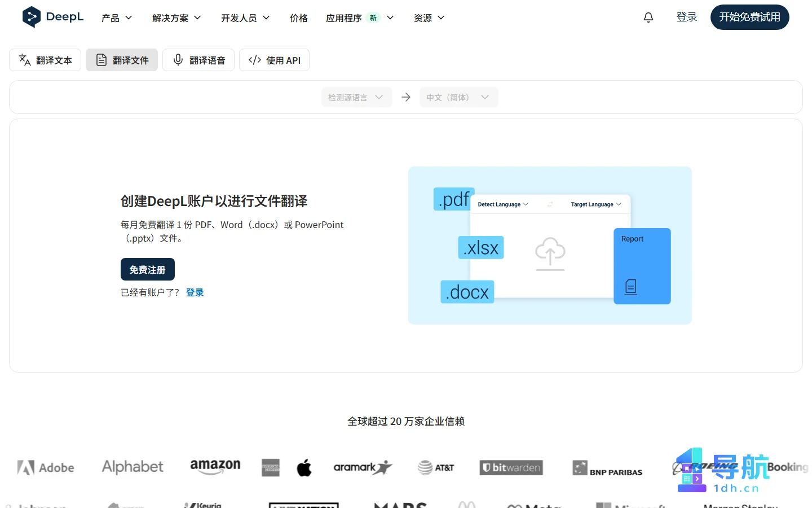Click the blue 登录 link below sign-up
812x508 pixels.
pos(195,292)
